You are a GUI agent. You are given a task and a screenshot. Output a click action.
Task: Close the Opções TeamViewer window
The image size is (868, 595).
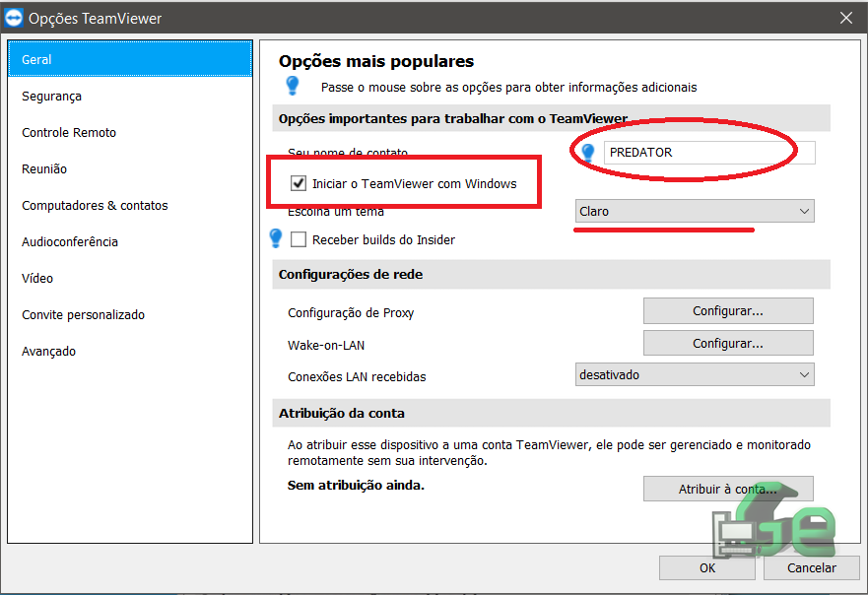(x=846, y=19)
